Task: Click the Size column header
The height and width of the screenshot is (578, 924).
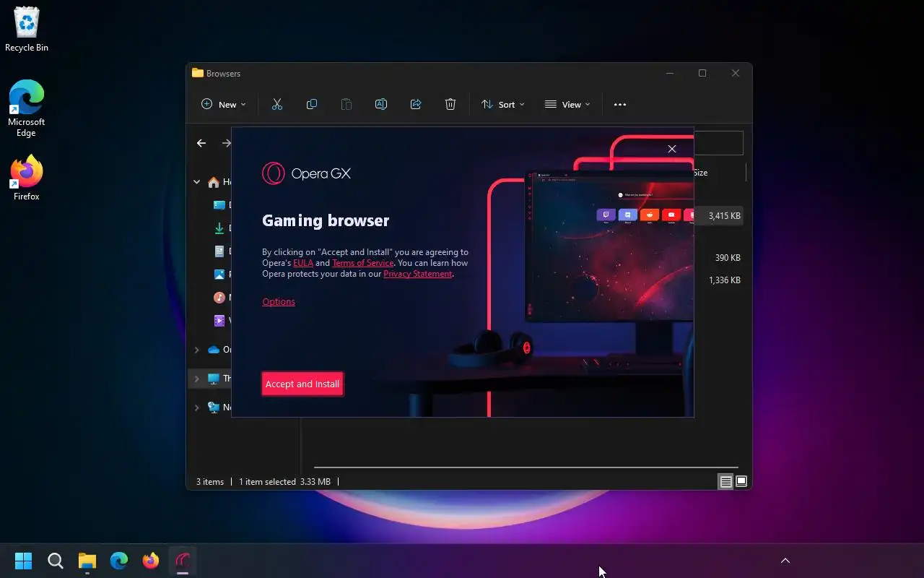Action: (x=700, y=173)
